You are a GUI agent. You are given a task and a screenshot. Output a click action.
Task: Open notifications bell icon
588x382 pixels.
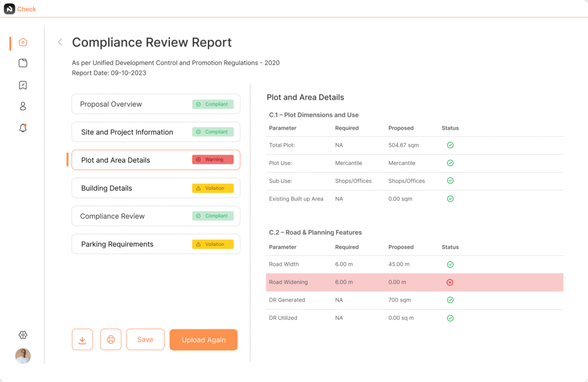pyautogui.click(x=23, y=128)
